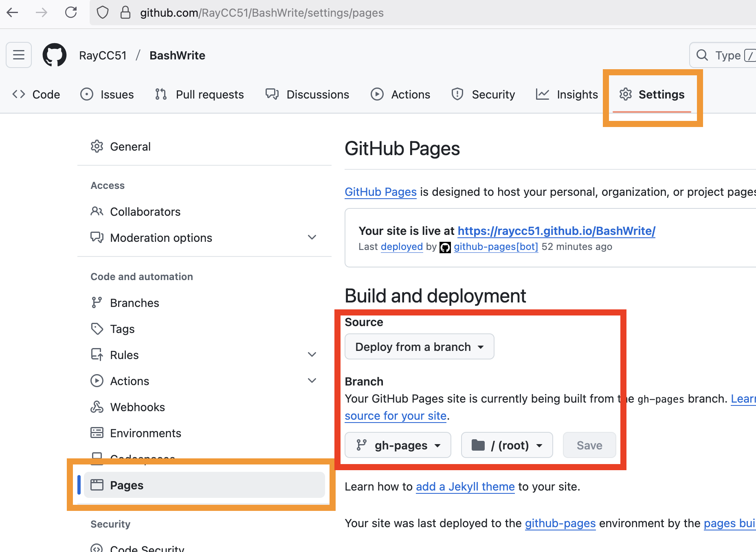The height and width of the screenshot is (552, 756).
Task: Open the Deploy from a branch dropdown
Action: point(420,347)
